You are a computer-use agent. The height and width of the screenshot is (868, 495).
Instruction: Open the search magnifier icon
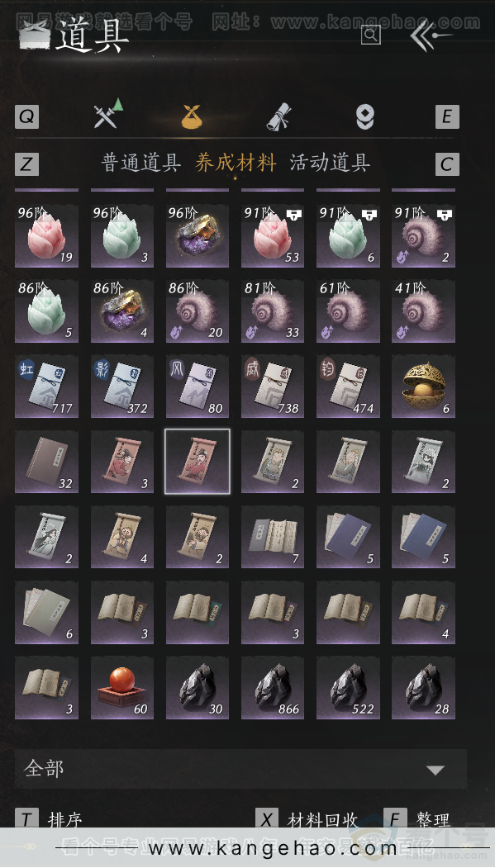(370, 35)
